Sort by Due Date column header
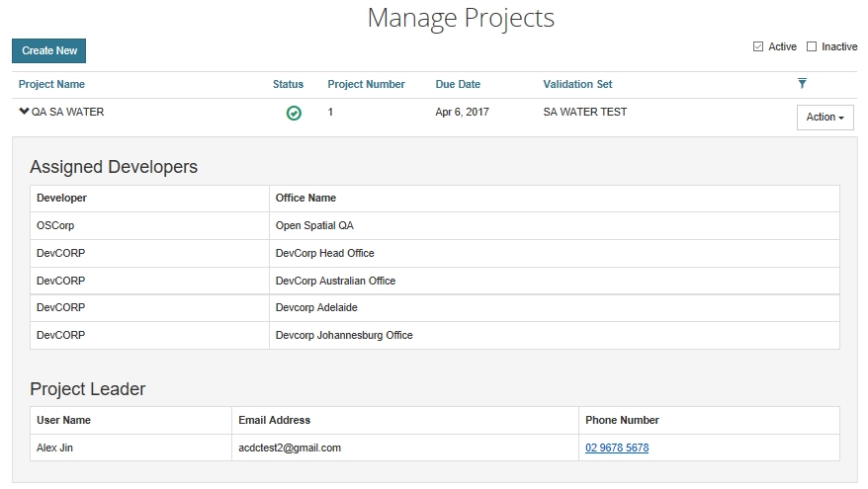This screenshot has width=868, height=489. tap(458, 85)
